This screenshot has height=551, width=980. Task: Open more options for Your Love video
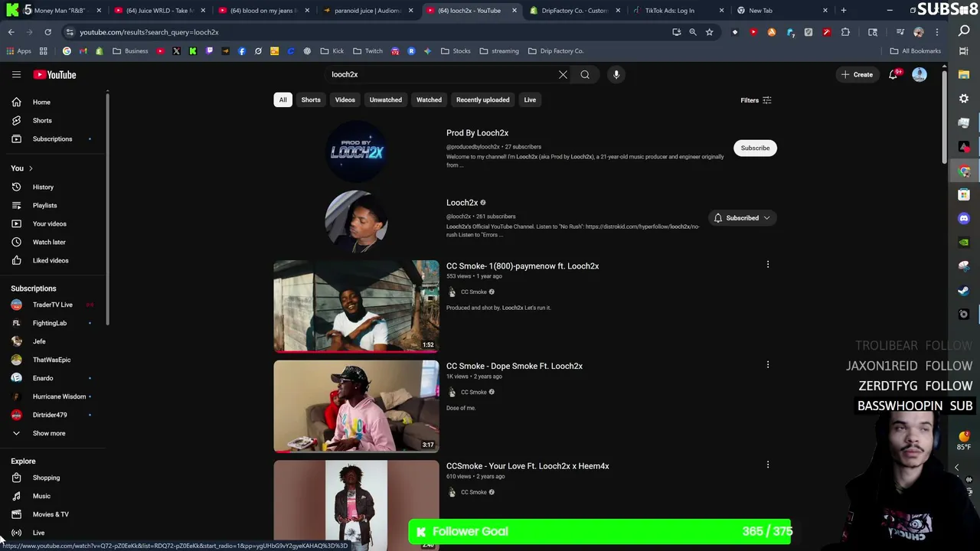point(768,465)
